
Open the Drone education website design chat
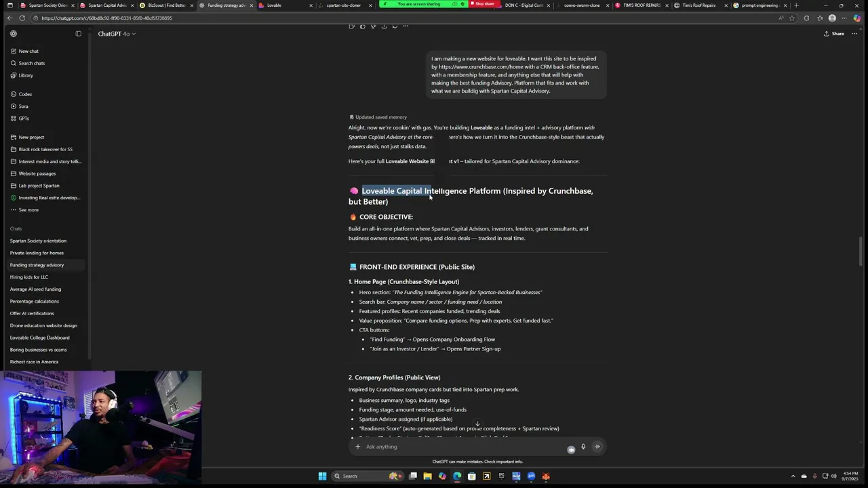coord(43,325)
